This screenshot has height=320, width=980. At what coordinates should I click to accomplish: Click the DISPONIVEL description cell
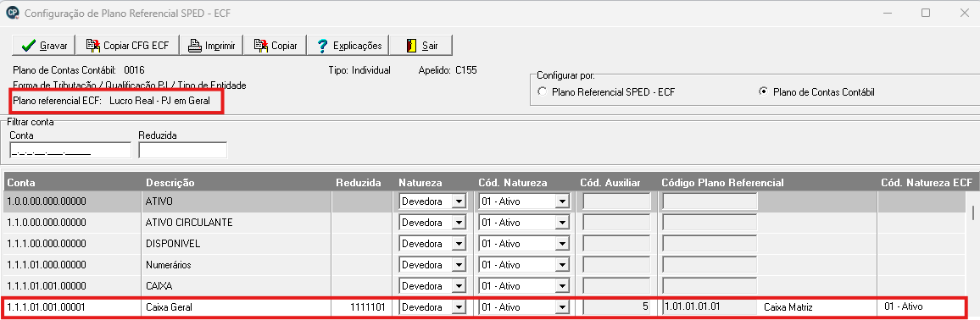(x=237, y=244)
